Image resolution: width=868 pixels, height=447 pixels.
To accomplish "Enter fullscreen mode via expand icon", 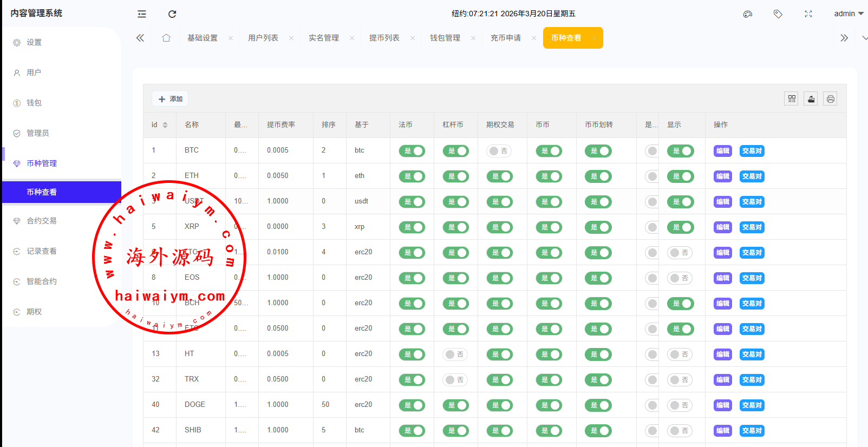I will (808, 14).
